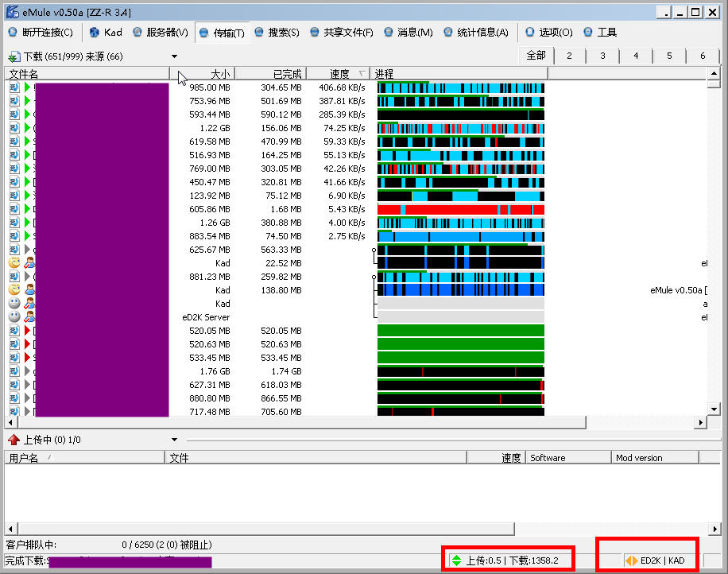Select category tab 4
The width and height of the screenshot is (728, 574).
point(636,56)
